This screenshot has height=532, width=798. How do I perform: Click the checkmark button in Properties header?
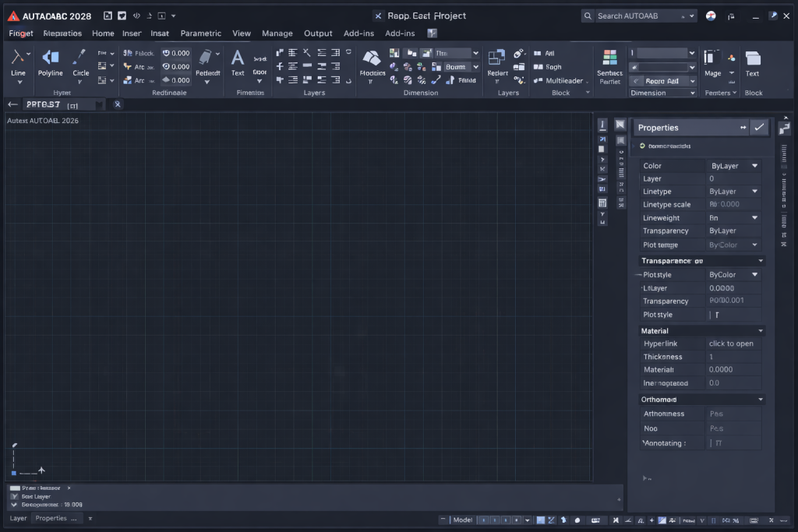(x=759, y=127)
